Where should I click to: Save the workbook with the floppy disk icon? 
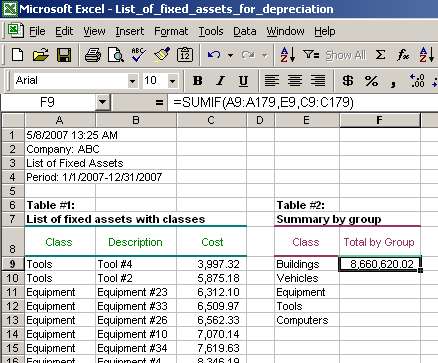pyautogui.click(x=64, y=55)
